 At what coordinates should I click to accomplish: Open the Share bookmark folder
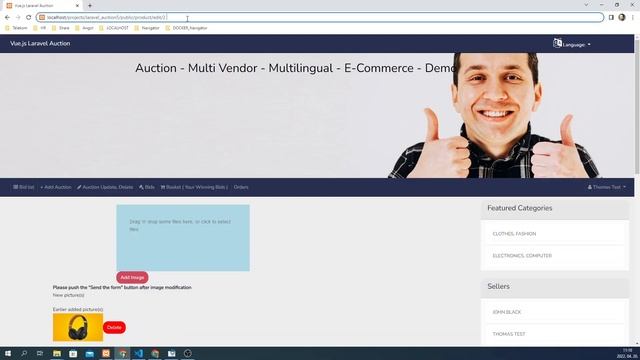point(60,28)
